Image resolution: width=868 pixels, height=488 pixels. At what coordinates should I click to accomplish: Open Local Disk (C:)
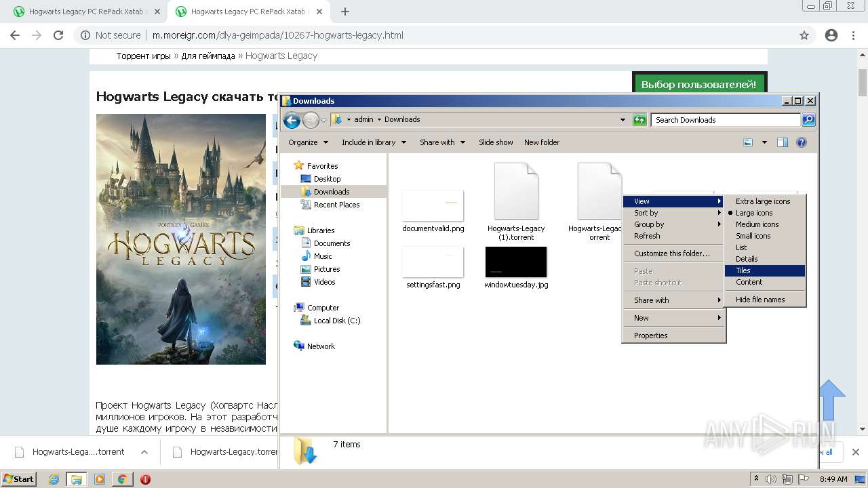click(330, 321)
